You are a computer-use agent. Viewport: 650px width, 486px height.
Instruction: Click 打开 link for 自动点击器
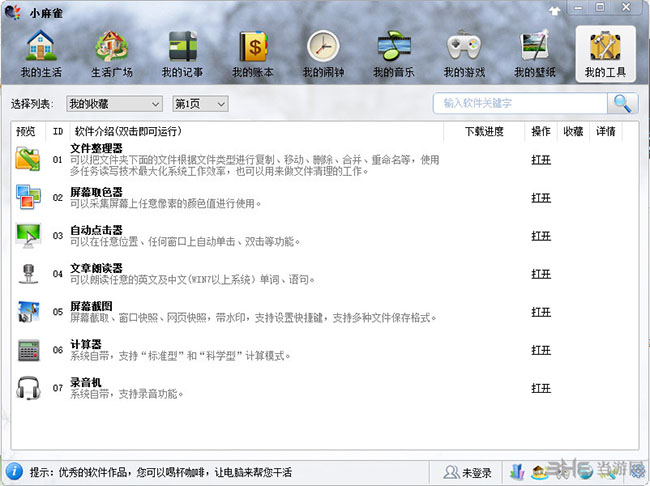[x=541, y=236]
